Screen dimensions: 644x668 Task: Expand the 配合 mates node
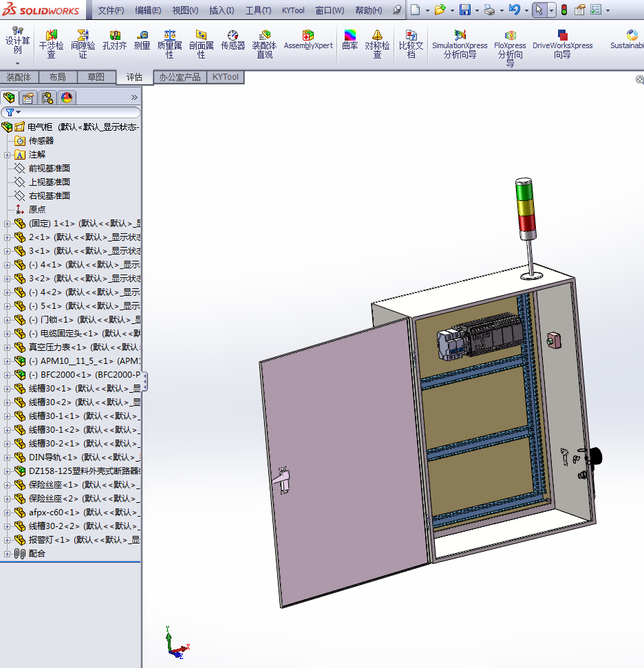7,554
